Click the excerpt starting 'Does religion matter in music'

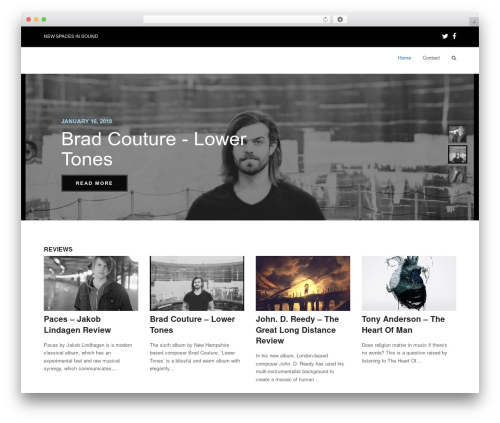pyautogui.click(x=404, y=353)
